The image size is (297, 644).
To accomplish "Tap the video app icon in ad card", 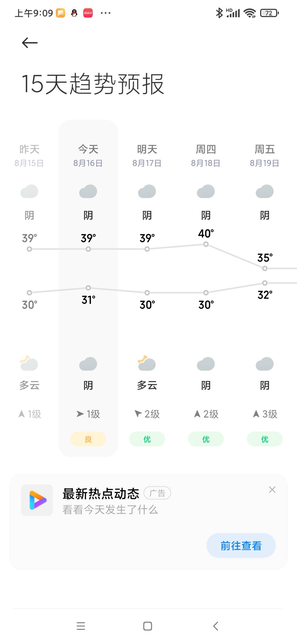I will coord(37,500).
